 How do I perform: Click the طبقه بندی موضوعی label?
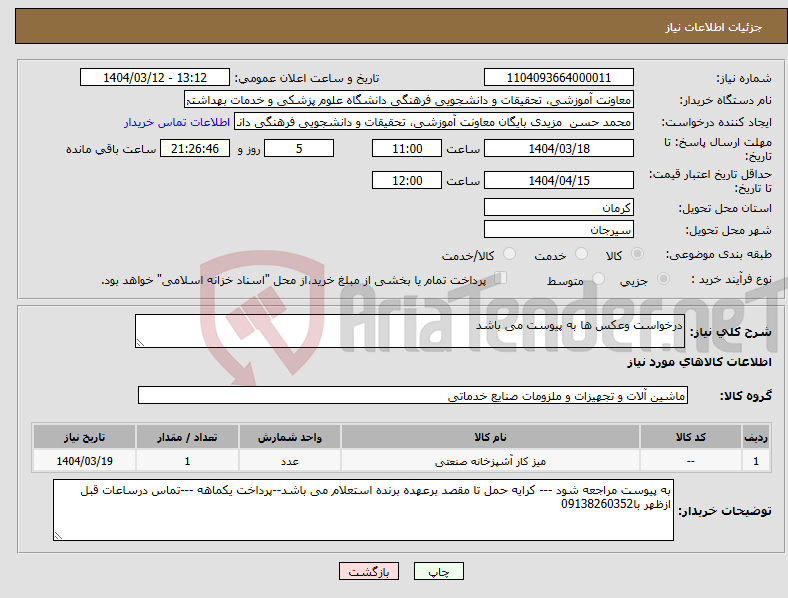pos(719,254)
